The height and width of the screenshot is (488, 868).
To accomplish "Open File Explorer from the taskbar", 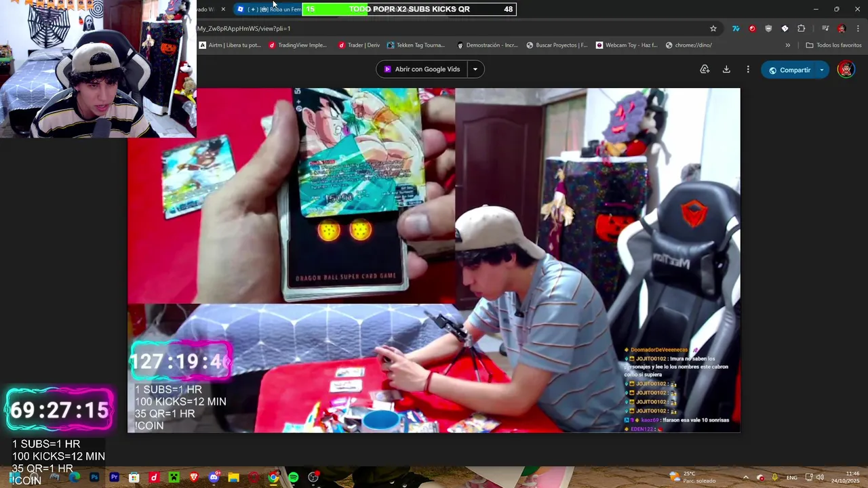I will pos(234,477).
